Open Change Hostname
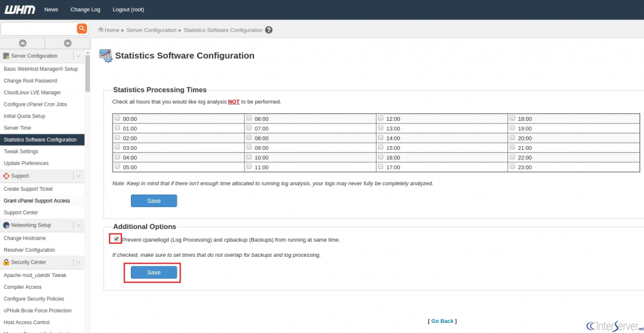644x333 pixels. tap(25, 239)
